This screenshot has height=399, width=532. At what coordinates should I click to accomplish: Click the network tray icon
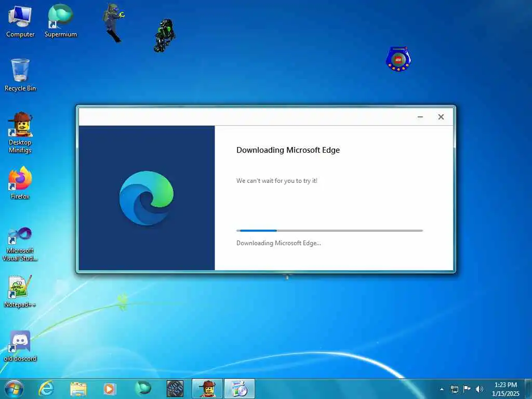coord(454,389)
